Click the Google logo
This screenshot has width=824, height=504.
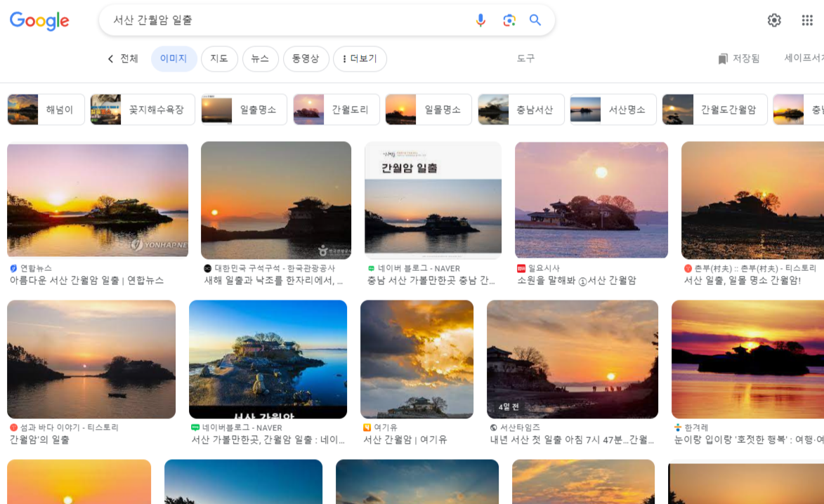click(x=39, y=20)
